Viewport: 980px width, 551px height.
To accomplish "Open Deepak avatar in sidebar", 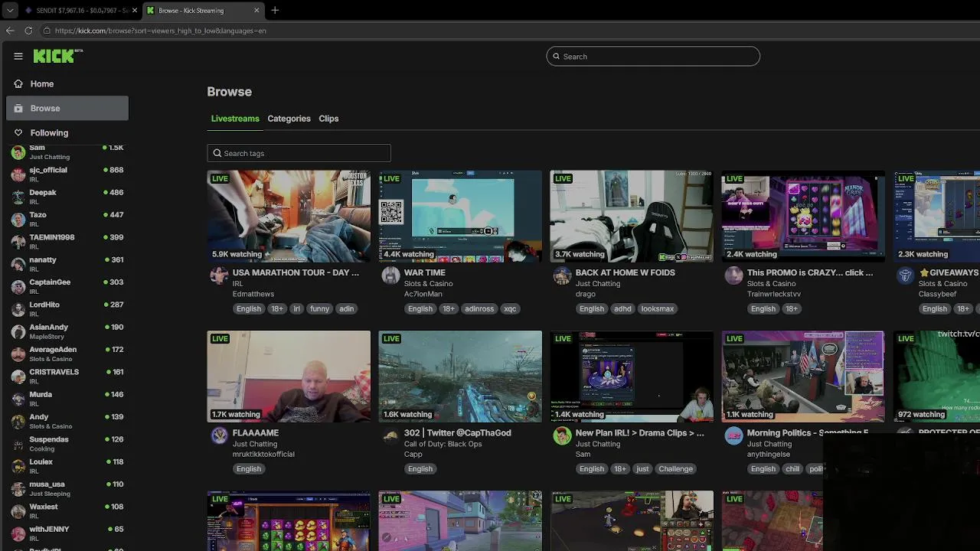I will coord(18,197).
